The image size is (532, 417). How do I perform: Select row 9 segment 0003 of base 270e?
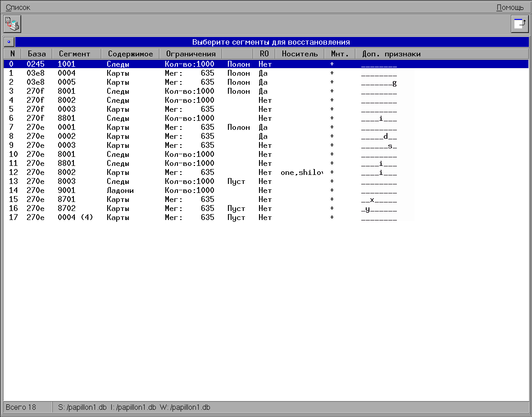(x=266, y=145)
